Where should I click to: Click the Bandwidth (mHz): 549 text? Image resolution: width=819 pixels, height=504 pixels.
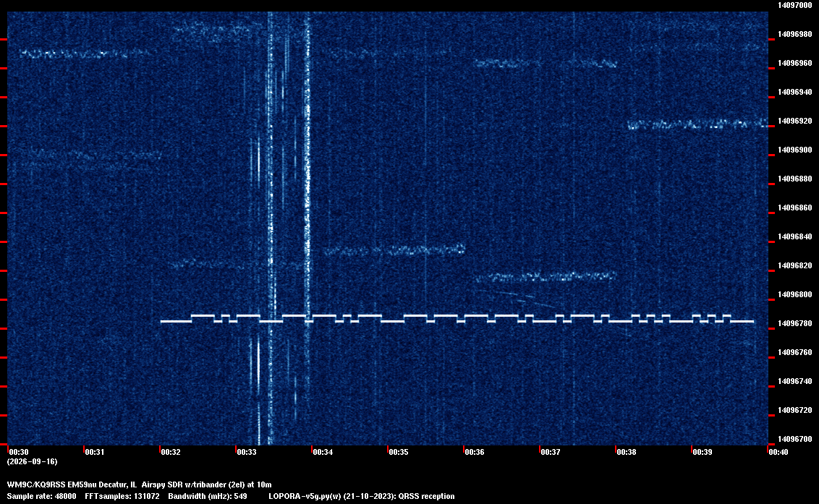[x=208, y=496]
